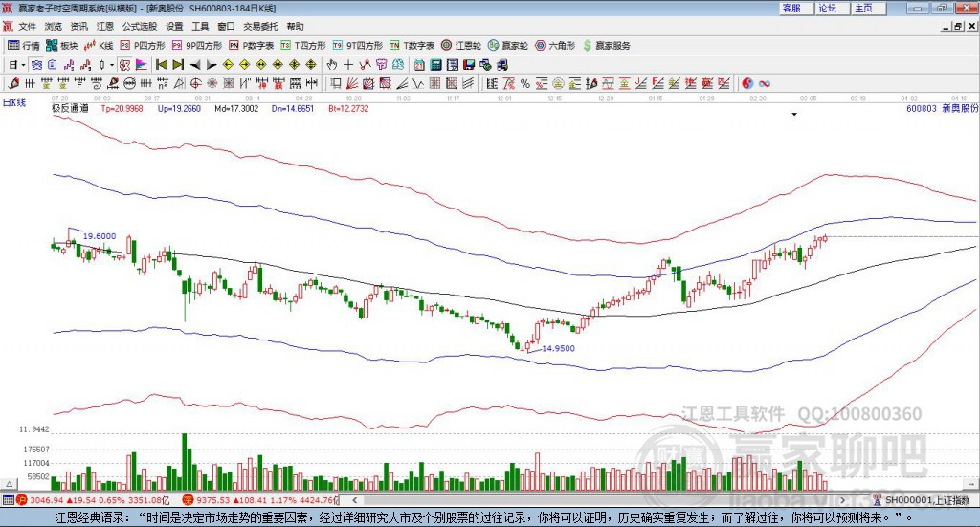Click the small black triangle marker above chart

[794, 114]
